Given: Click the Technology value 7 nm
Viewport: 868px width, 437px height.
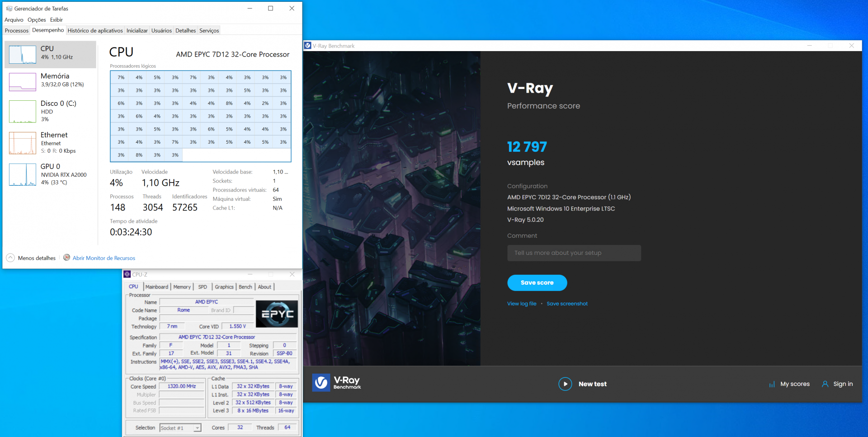Looking at the screenshot, I should coord(172,326).
